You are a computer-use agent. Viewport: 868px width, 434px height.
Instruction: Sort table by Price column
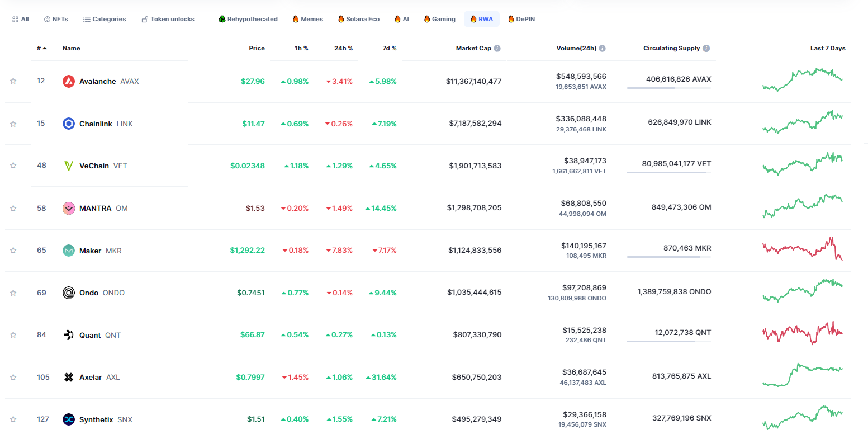click(257, 48)
